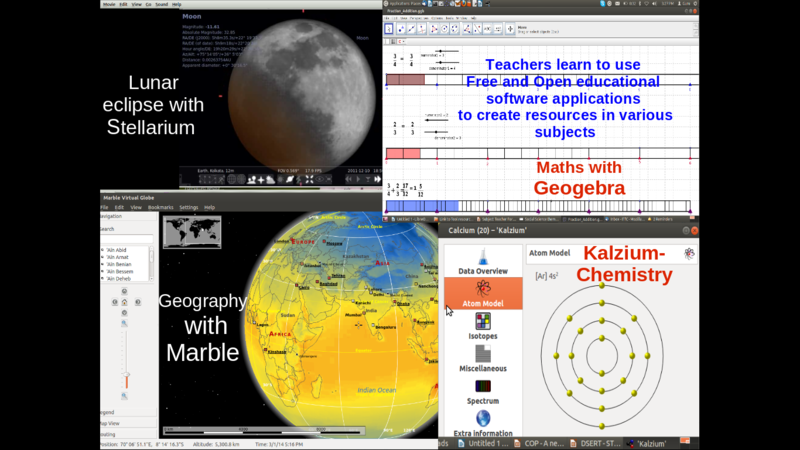Select GeoGebra Angle tool
The height and width of the screenshot is (450, 800).
coord(467,29)
